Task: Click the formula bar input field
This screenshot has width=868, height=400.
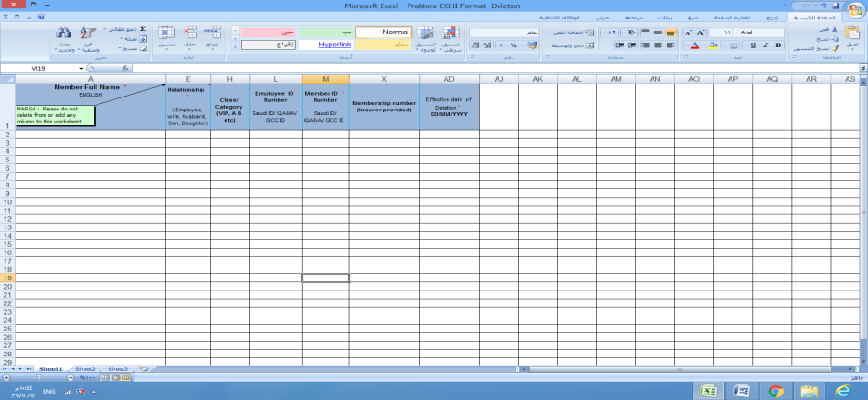Action: [x=496, y=68]
